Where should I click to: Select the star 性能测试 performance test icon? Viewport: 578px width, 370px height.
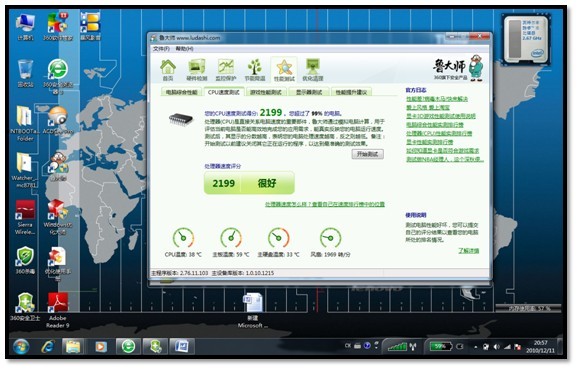[x=284, y=70]
